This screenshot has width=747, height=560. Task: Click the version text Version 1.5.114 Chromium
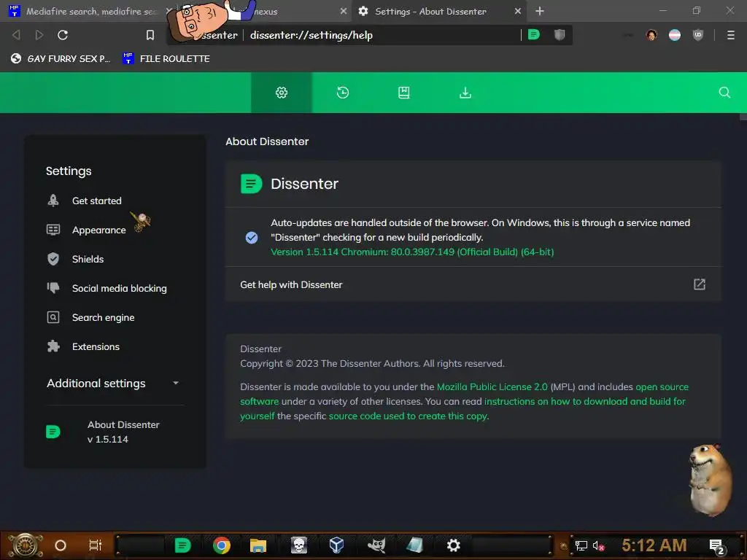click(x=412, y=252)
